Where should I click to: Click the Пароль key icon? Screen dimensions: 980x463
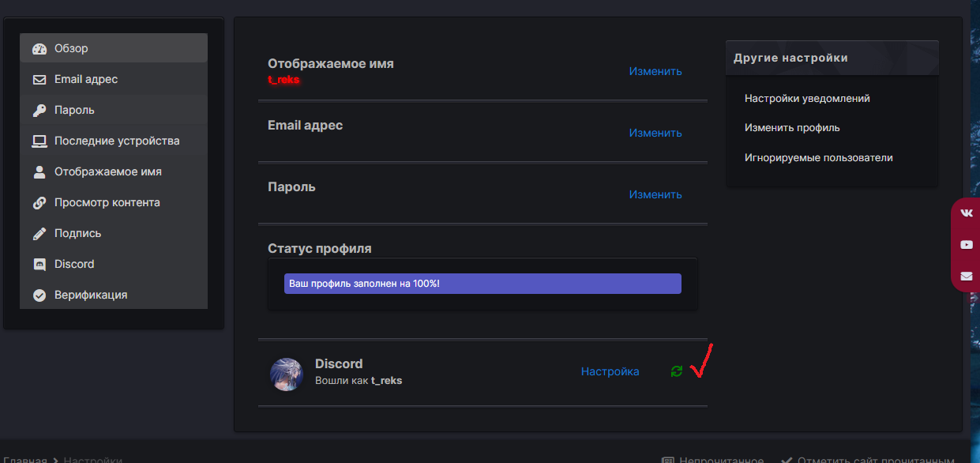click(39, 111)
